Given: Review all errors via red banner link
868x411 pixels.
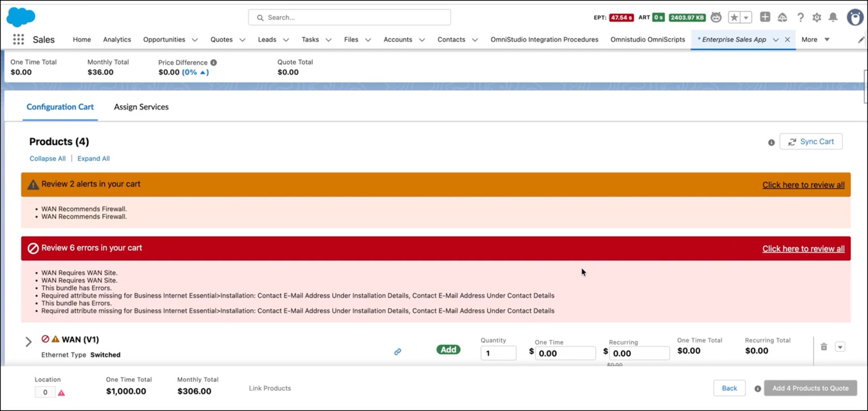Looking at the screenshot, I should click(803, 249).
